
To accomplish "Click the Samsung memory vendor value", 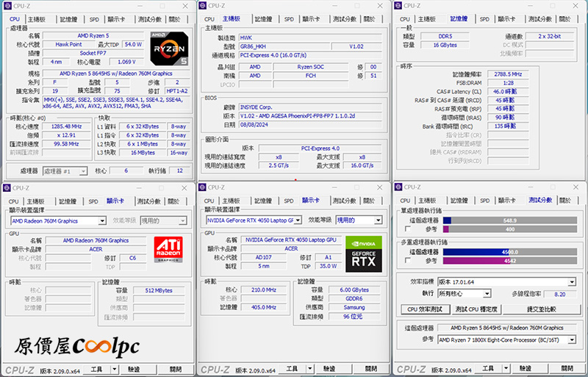I will (354, 307).
